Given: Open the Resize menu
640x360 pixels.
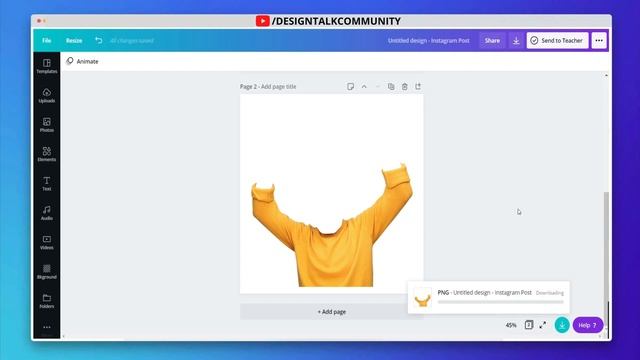Looking at the screenshot, I should [x=74, y=40].
